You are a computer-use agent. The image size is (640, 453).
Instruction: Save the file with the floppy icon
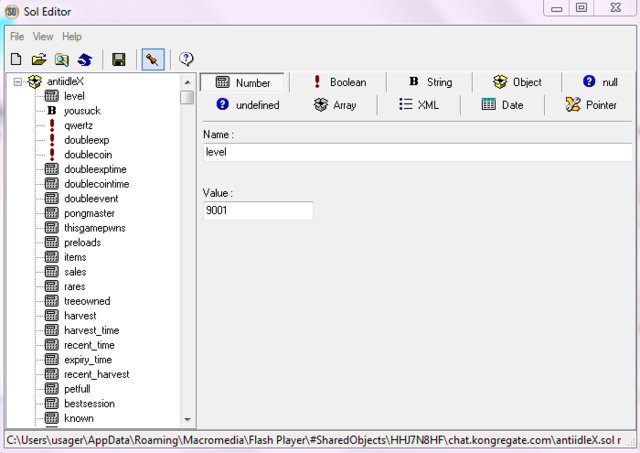[119, 60]
